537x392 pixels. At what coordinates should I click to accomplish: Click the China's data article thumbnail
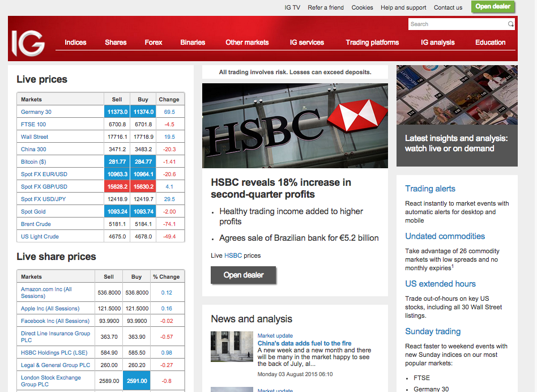pos(232,347)
